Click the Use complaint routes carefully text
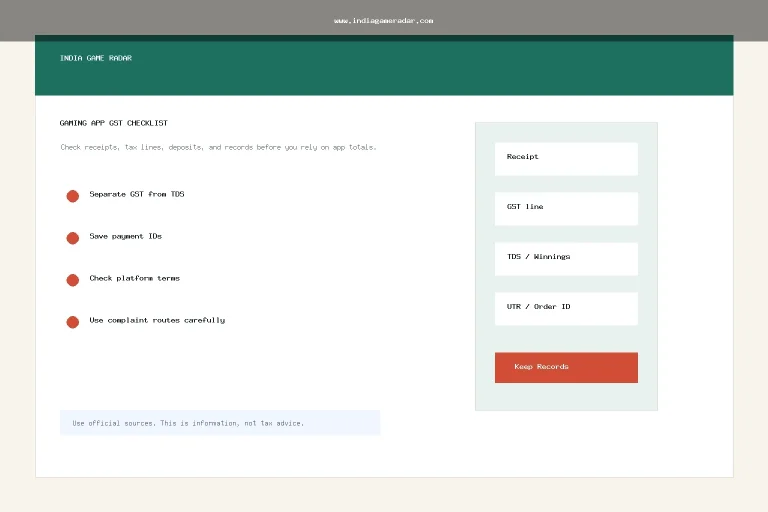Screen dimensions: 768x512 tap(157, 320)
